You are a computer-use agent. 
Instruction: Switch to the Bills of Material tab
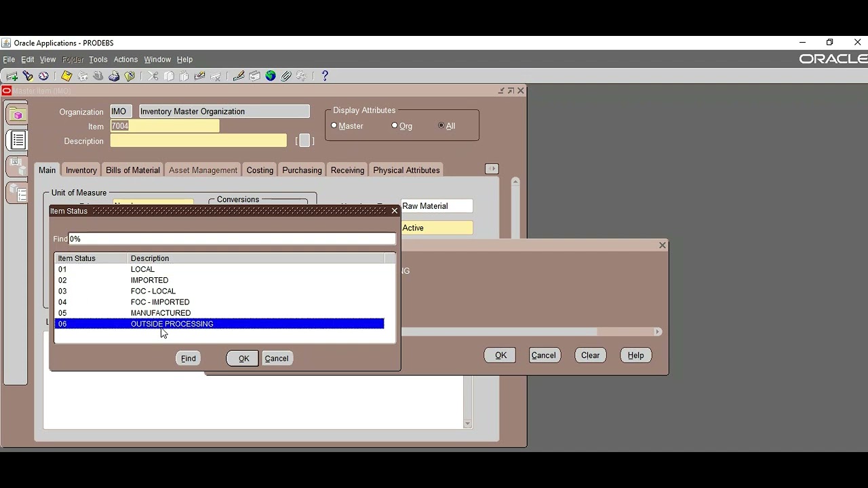click(133, 170)
